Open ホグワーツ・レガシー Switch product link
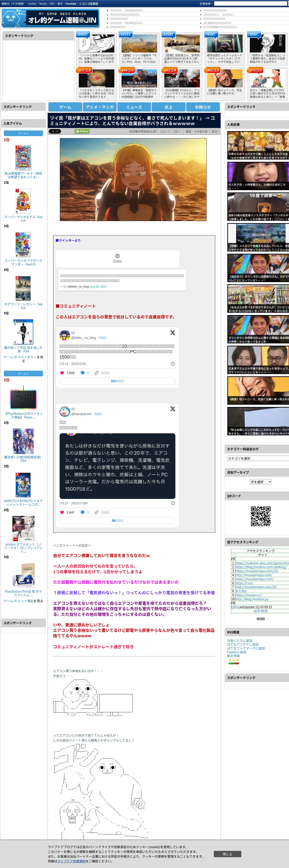Image resolution: width=289 pixels, height=868 pixels. [x=23, y=306]
